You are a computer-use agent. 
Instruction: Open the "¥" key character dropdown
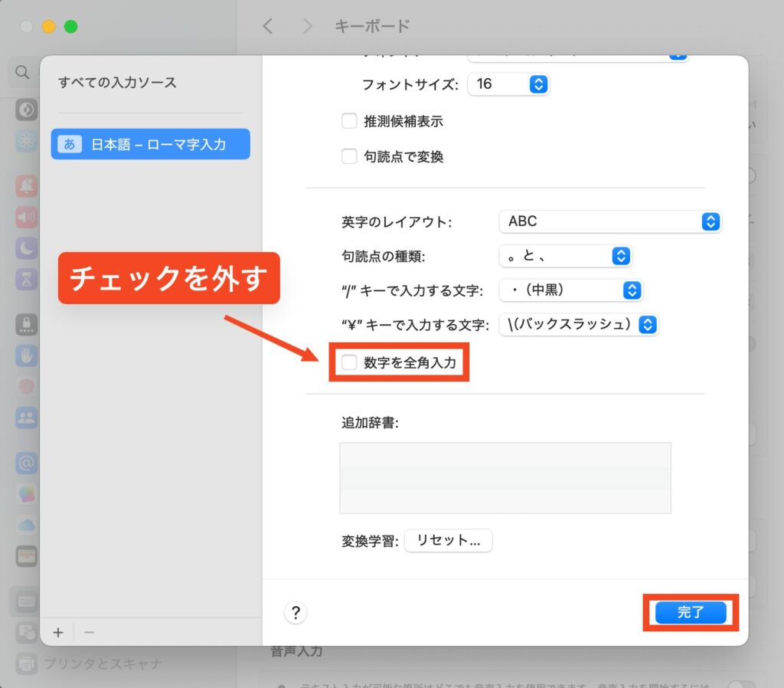tap(577, 324)
